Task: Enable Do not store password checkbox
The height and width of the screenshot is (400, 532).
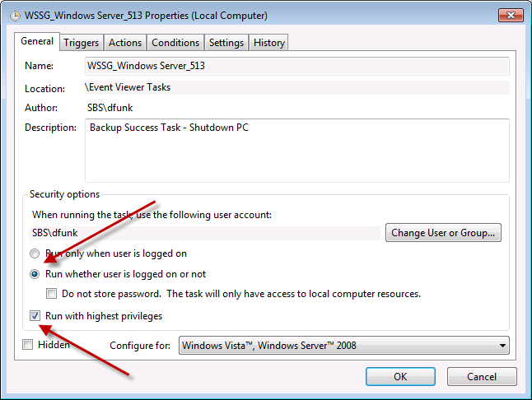Action: pyautogui.click(x=52, y=294)
